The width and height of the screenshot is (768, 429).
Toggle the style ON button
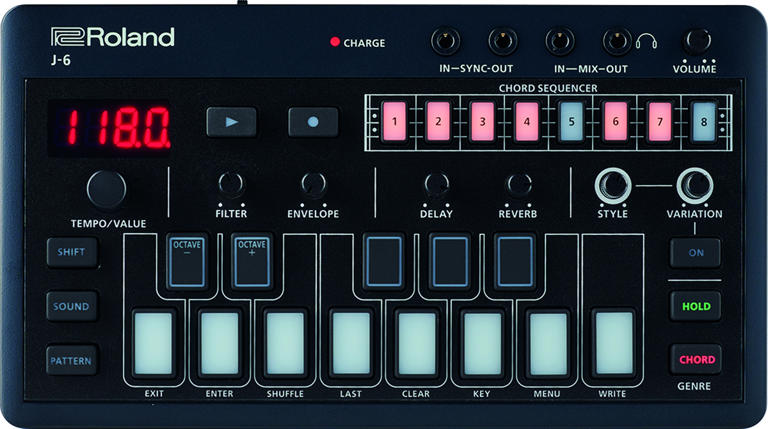[x=696, y=253]
